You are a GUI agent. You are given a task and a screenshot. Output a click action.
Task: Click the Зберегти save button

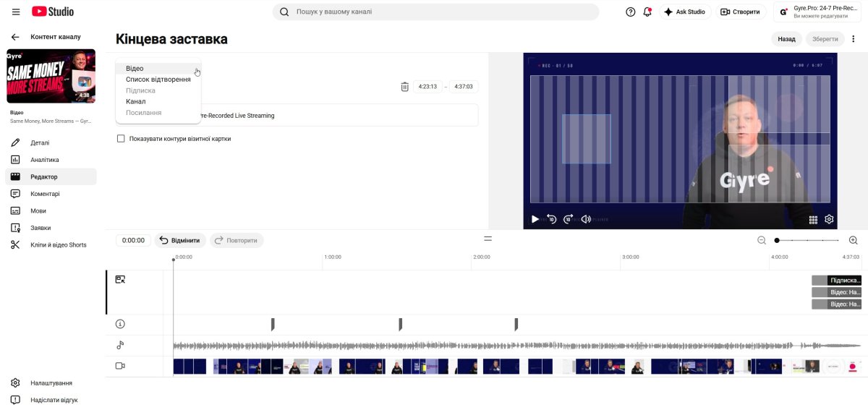point(825,39)
